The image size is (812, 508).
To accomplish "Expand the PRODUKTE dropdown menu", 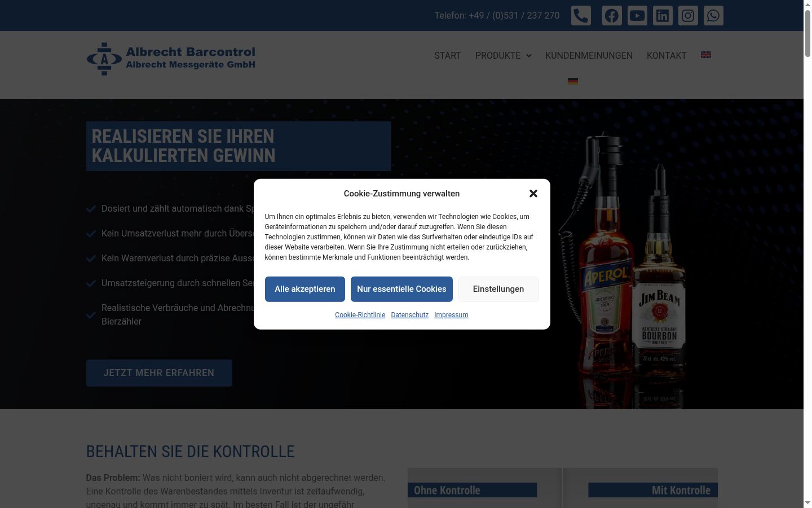I will (503, 55).
